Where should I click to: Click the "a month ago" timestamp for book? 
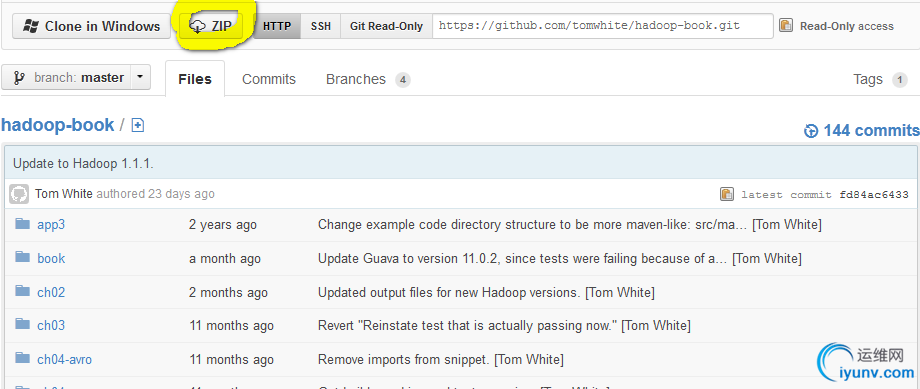click(225, 259)
